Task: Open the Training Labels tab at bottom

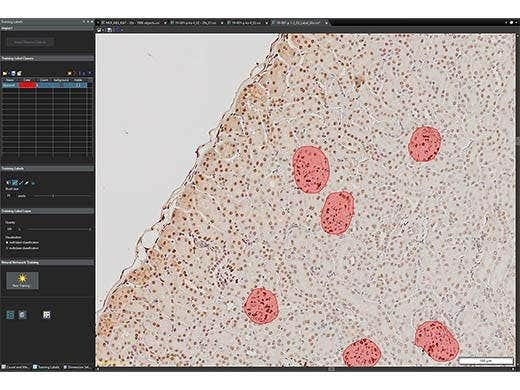Action: coord(46,367)
